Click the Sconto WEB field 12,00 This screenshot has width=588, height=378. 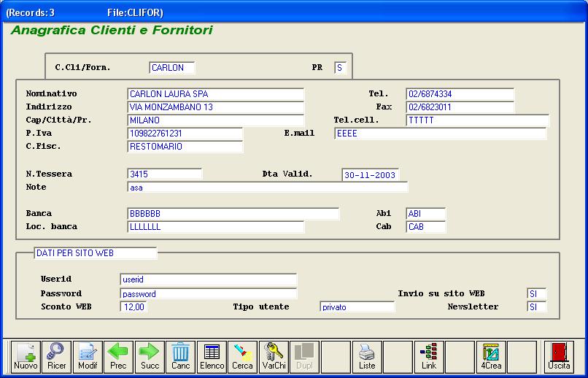134,307
